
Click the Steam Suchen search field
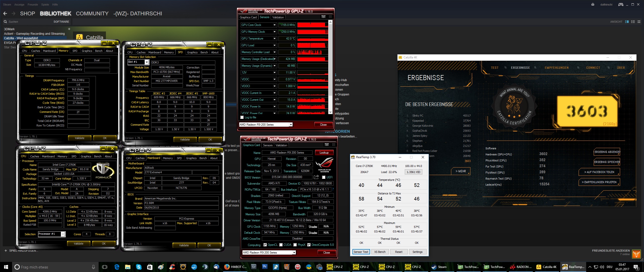(28, 22)
